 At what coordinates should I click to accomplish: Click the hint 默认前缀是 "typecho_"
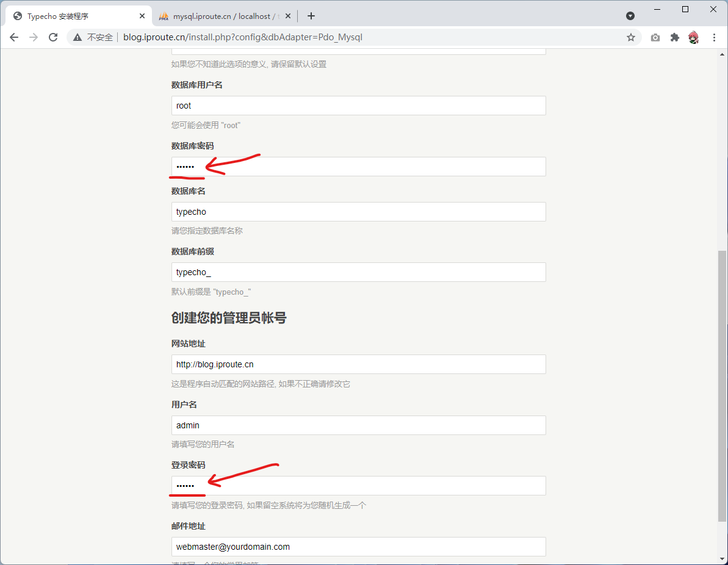[211, 292]
